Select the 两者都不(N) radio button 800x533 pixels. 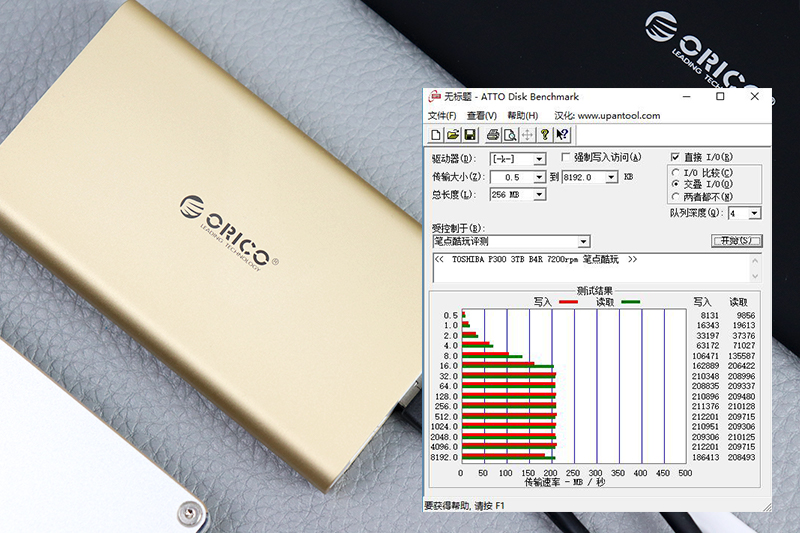coord(676,196)
